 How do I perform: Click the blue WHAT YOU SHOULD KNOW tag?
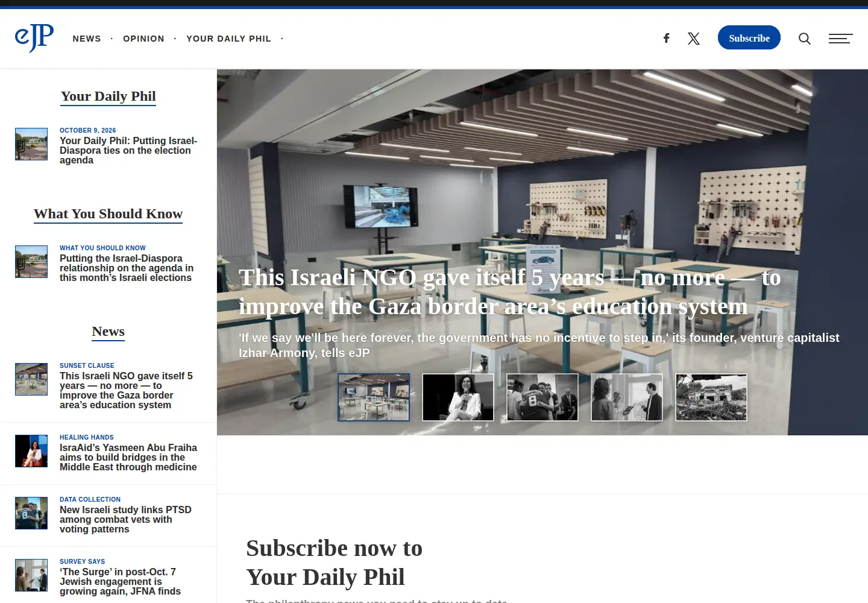[102, 248]
